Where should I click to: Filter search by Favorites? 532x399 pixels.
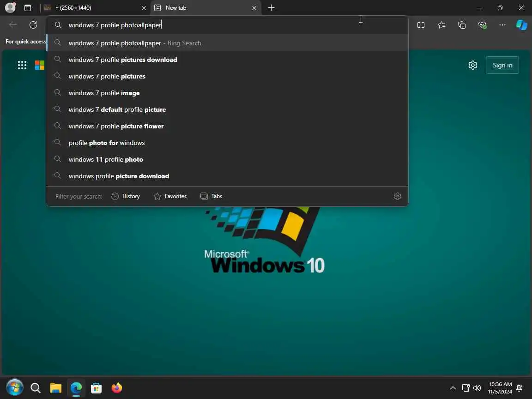pyautogui.click(x=170, y=196)
